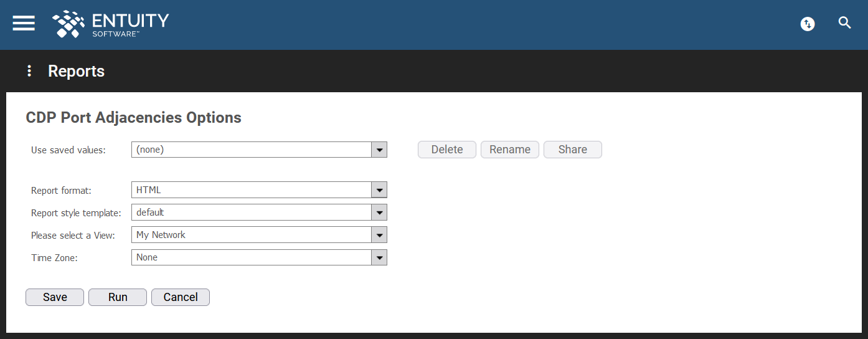This screenshot has width=868, height=339.
Task: Expand the Report format dropdown arrow
Action: (379, 190)
